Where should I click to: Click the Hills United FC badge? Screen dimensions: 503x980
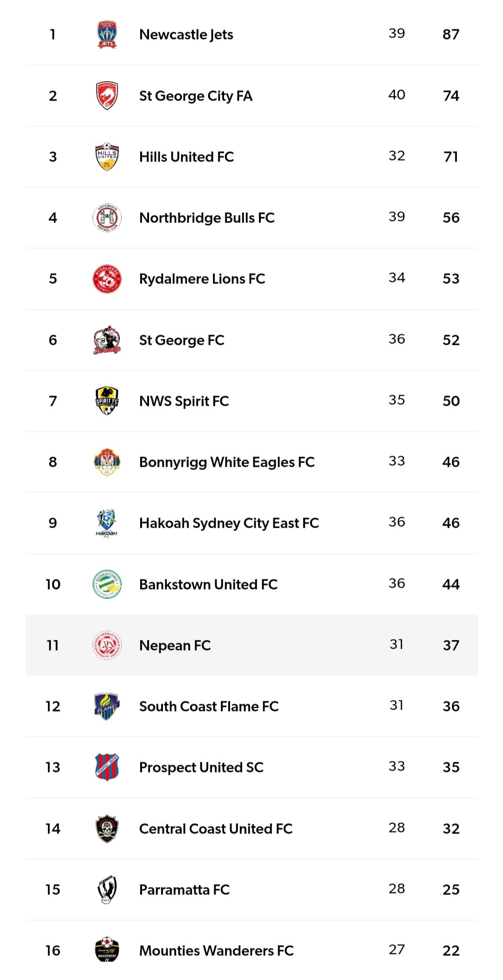(x=107, y=156)
